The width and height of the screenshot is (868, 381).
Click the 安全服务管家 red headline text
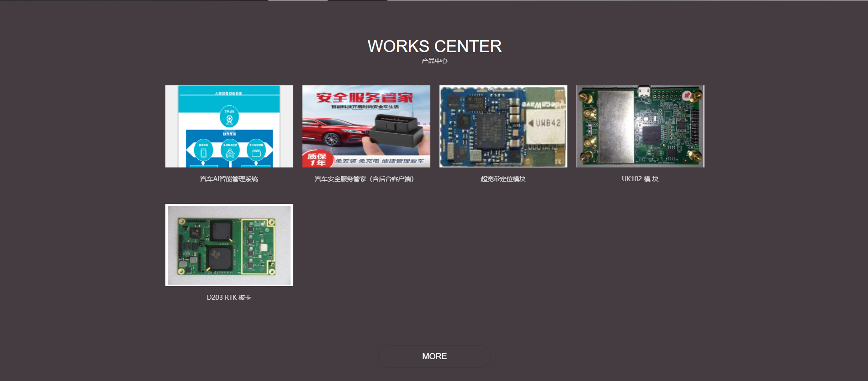point(365,97)
